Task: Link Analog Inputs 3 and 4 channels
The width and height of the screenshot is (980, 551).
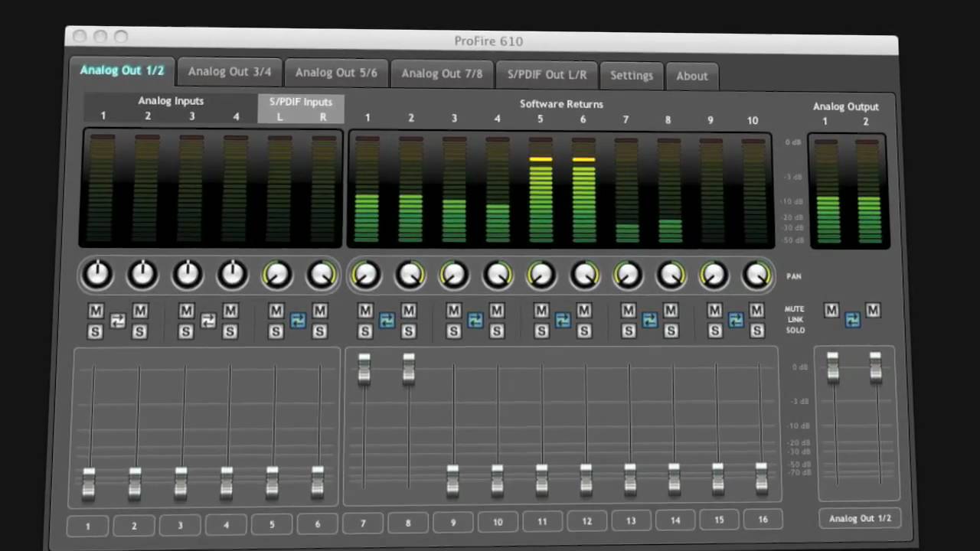Action: click(x=208, y=321)
